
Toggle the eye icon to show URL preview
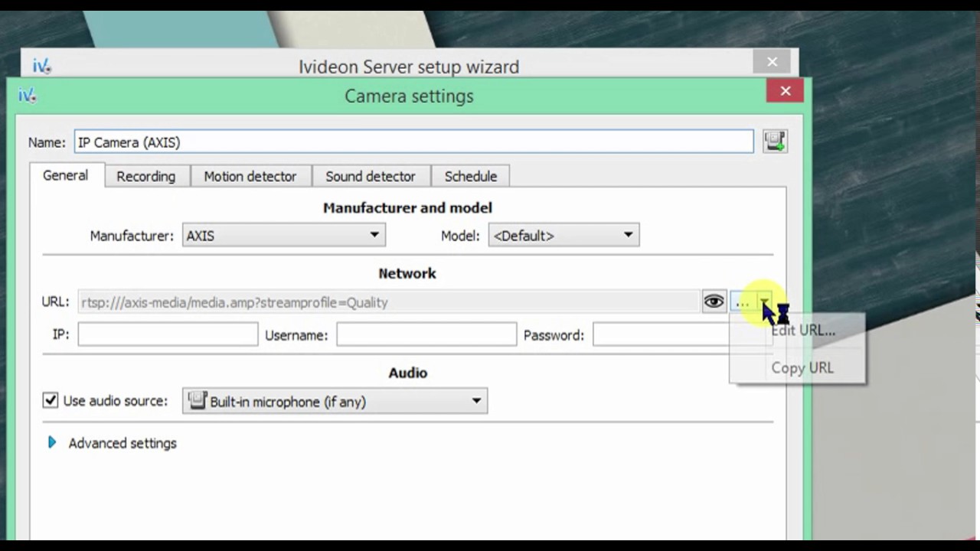point(714,302)
